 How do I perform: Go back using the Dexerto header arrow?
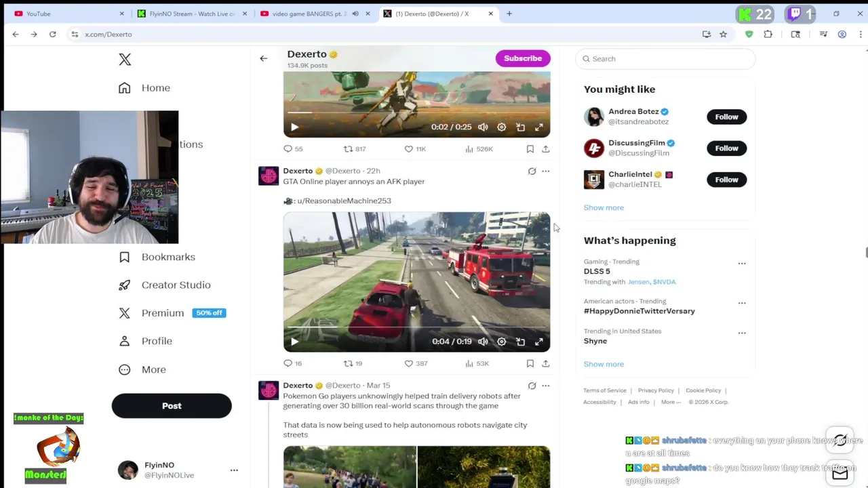pyautogui.click(x=264, y=58)
